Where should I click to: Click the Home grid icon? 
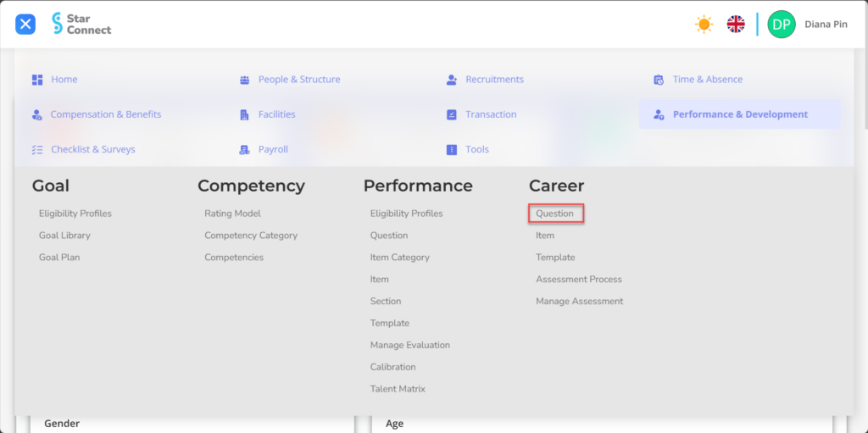pos(37,80)
